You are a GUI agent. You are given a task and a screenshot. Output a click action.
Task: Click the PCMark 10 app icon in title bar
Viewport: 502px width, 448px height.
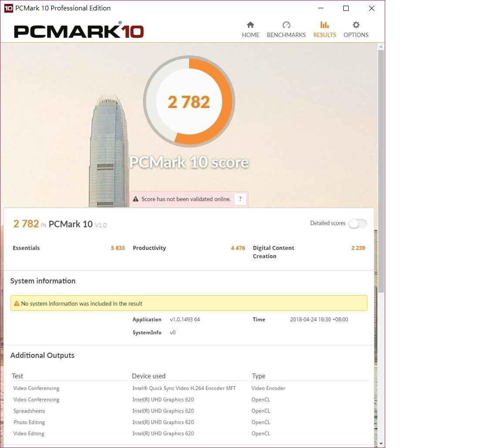click(8, 8)
